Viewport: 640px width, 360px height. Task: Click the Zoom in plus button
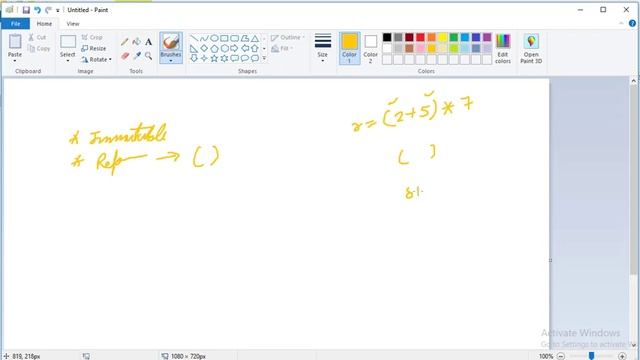pos(622,356)
